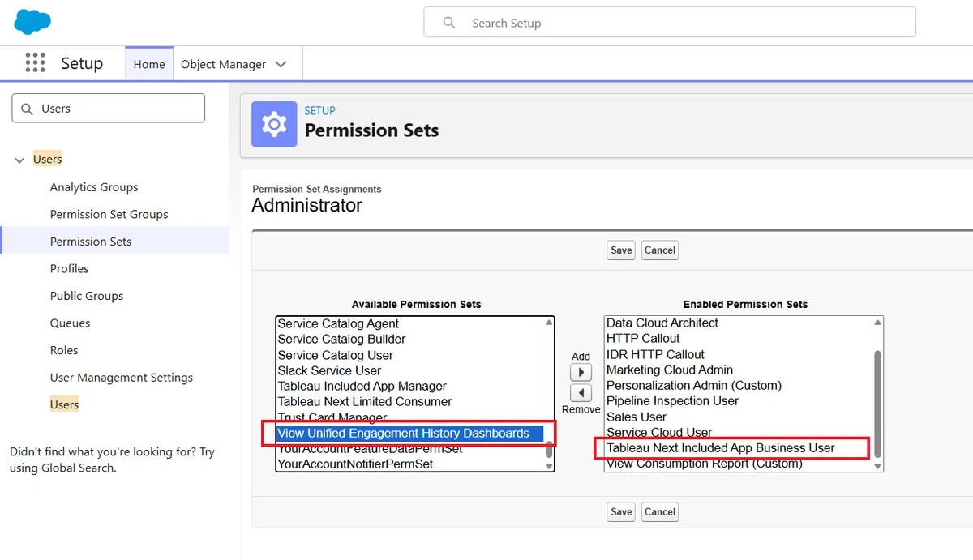The image size is (973, 560).
Task: Open Permission Set Groups in sidebar
Action: [x=109, y=214]
